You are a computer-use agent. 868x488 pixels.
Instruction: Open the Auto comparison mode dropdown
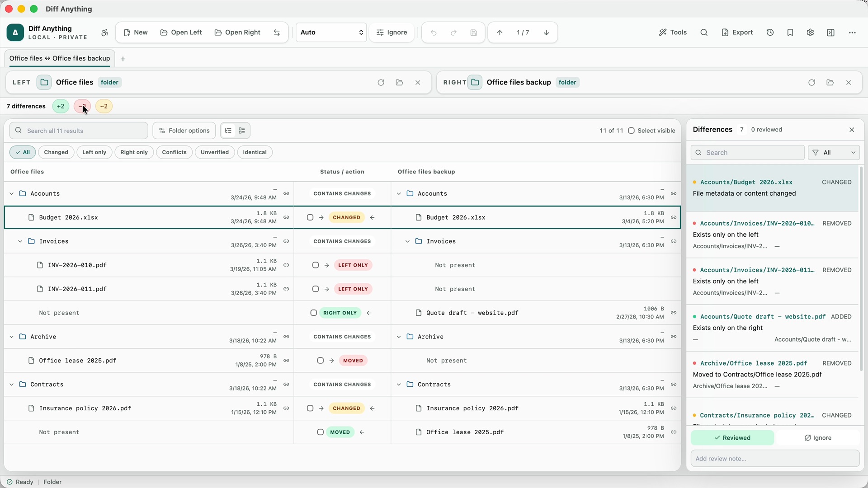point(331,33)
